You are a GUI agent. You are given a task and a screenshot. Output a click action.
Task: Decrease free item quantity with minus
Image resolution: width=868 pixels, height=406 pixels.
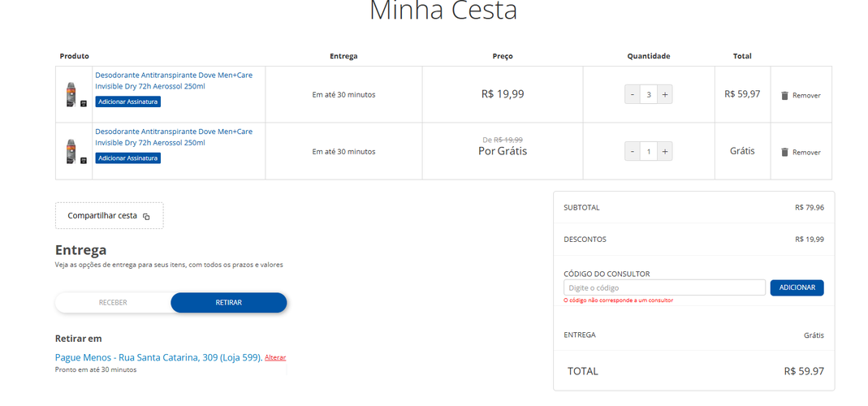pos(633,151)
